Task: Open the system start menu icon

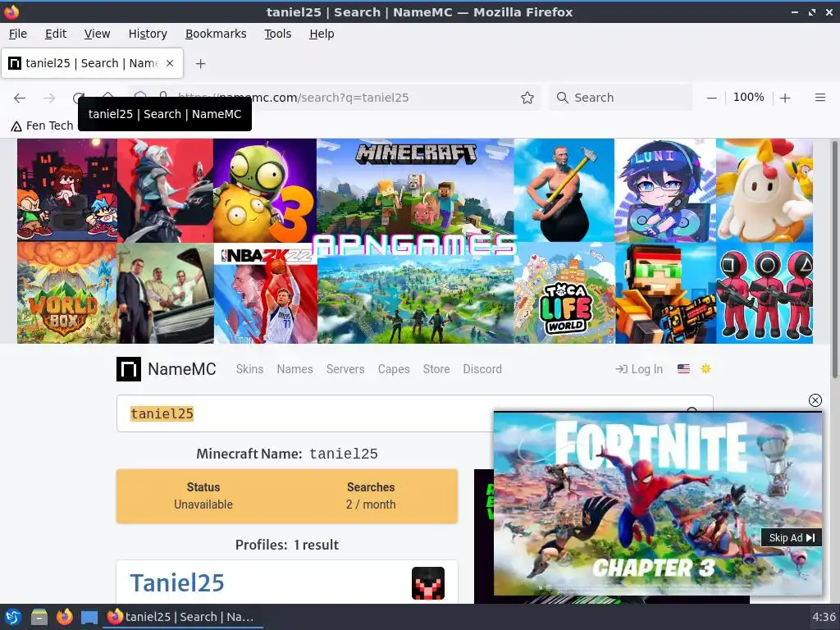Action: pos(13,617)
